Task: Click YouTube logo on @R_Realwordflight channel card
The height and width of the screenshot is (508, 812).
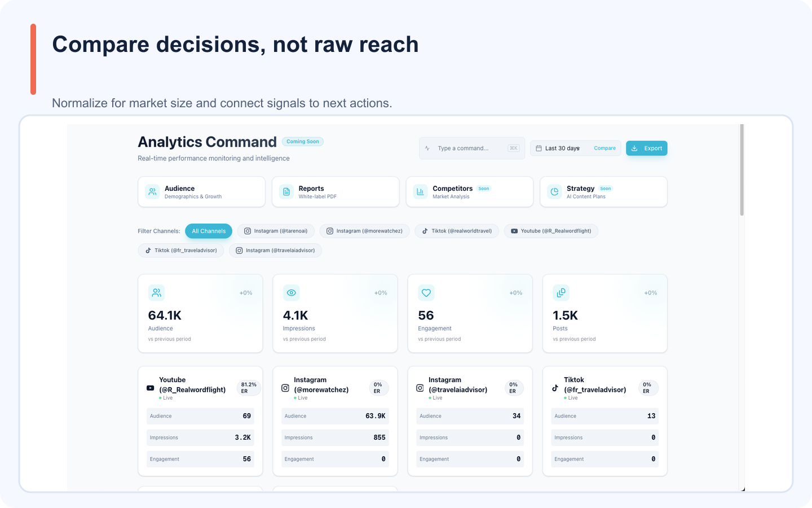Action: pos(151,388)
